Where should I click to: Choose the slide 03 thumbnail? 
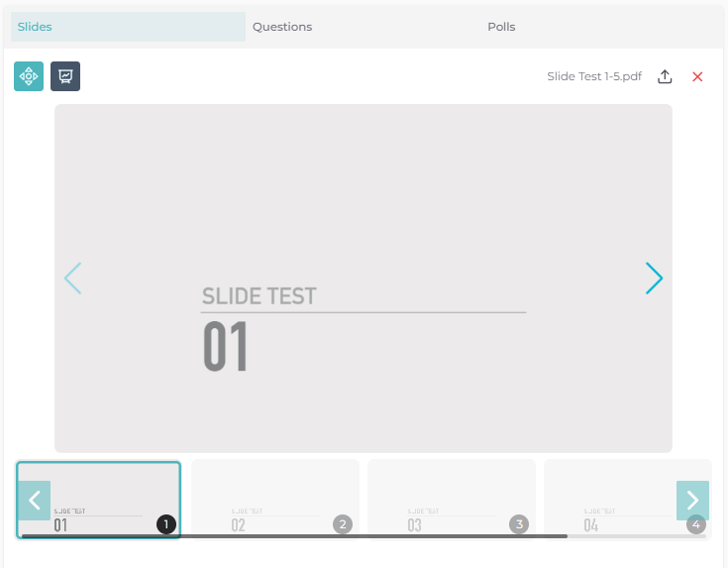(451, 496)
